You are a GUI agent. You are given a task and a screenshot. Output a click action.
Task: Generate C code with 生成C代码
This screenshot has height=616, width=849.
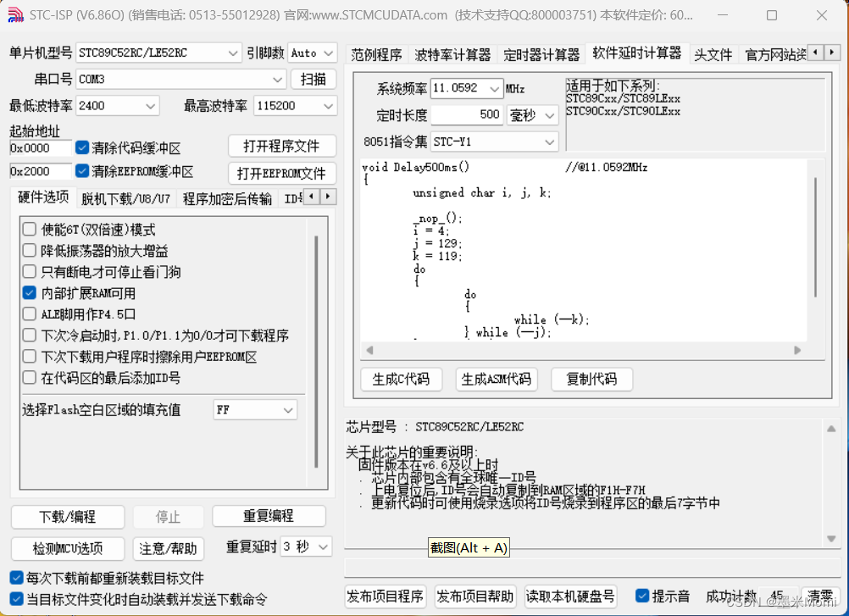(x=401, y=379)
